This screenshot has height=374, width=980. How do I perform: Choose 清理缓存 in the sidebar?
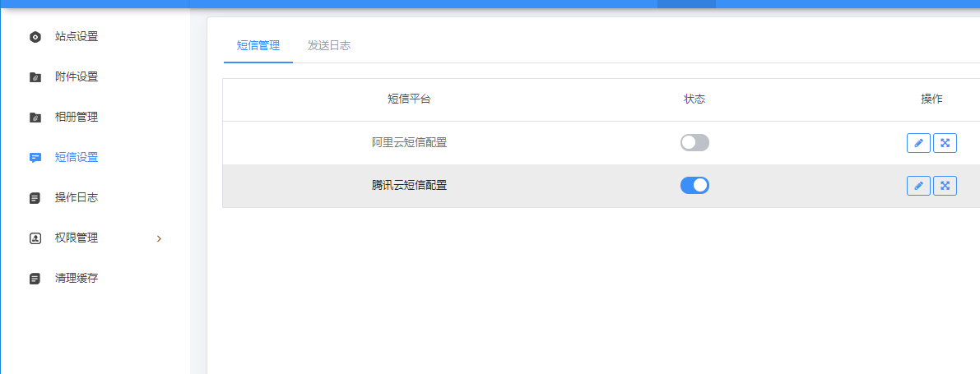coord(77,279)
